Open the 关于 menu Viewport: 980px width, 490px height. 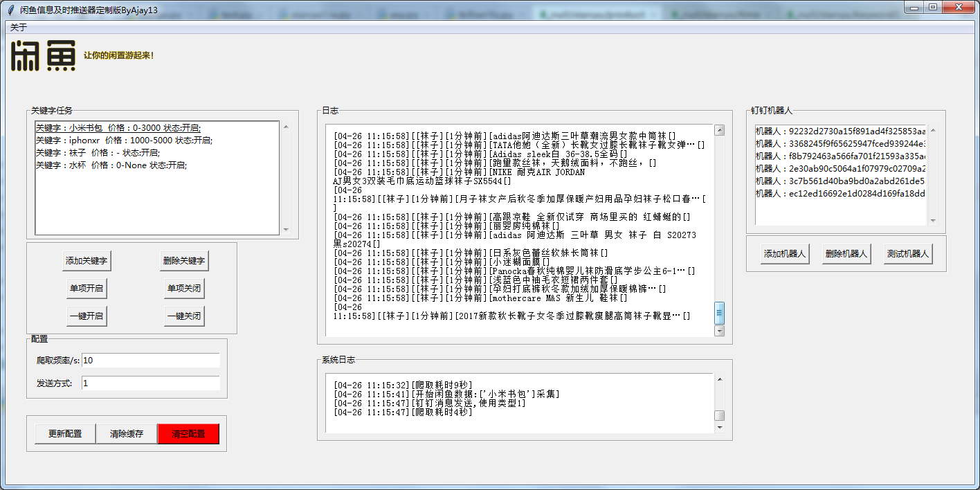point(19,28)
